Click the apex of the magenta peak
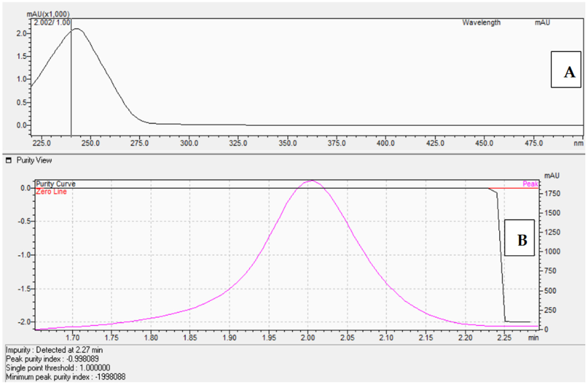The width and height of the screenshot is (588, 385). (312, 181)
